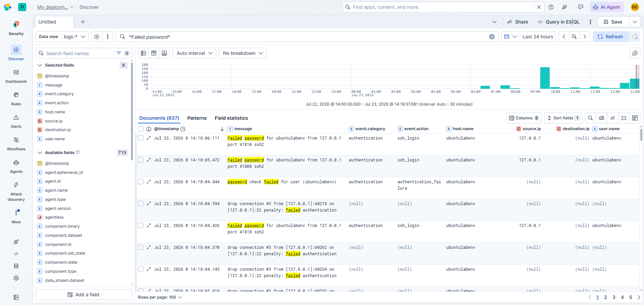Click the Share button

tap(518, 22)
